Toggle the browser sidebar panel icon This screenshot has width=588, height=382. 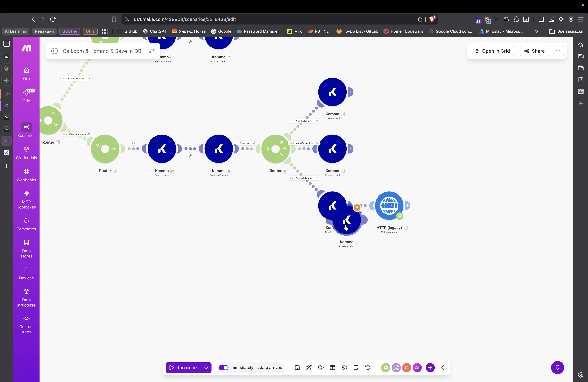pos(541,19)
